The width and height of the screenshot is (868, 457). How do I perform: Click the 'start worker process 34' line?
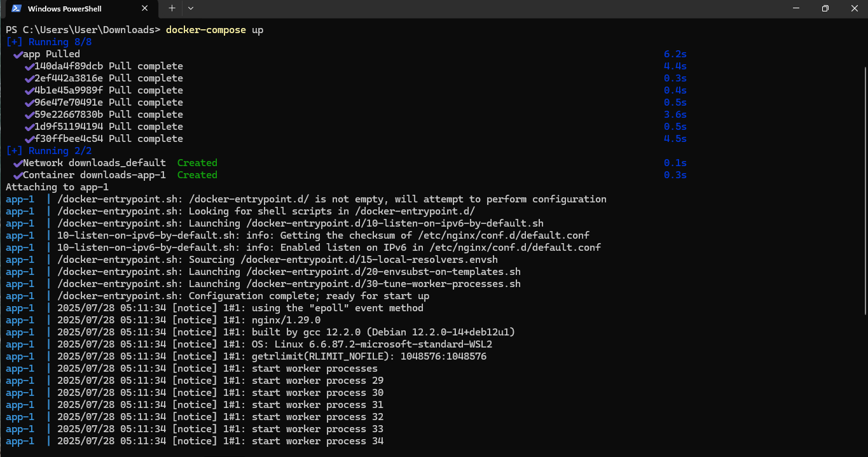tap(317, 441)
